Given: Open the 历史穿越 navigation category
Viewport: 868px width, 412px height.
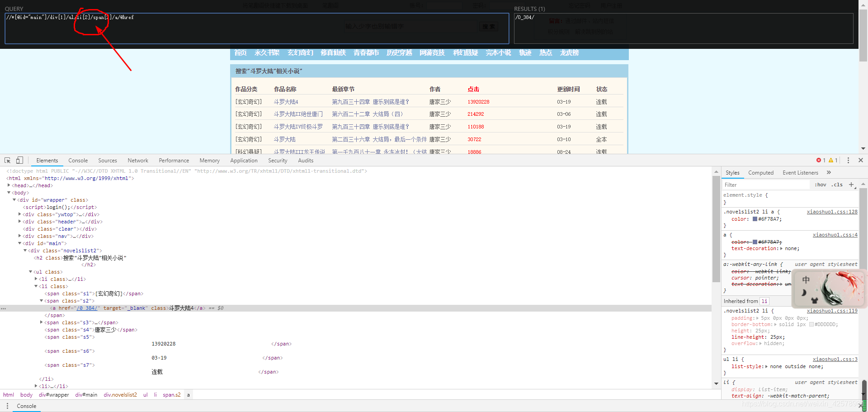Looking at the screenshot, I should [x=399, y=53].
